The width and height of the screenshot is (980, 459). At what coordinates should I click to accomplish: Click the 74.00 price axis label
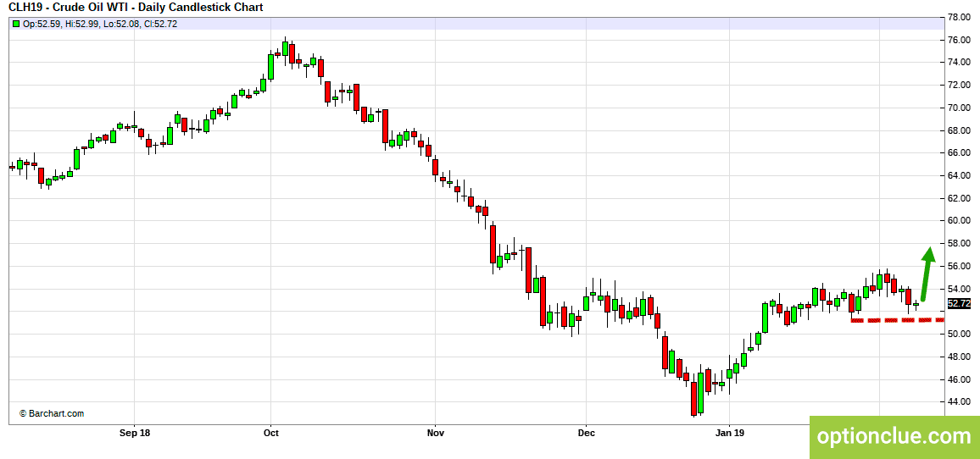(960, 63)
